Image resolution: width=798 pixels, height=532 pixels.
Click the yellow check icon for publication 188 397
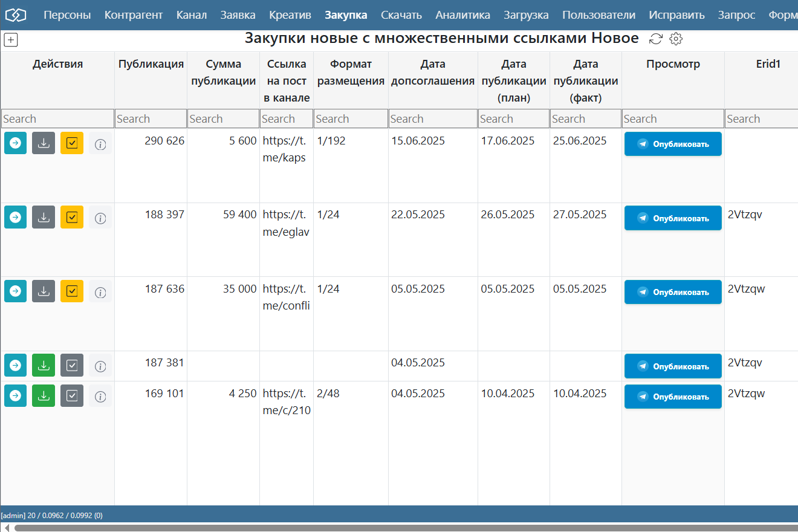click(x=72, y=217)
